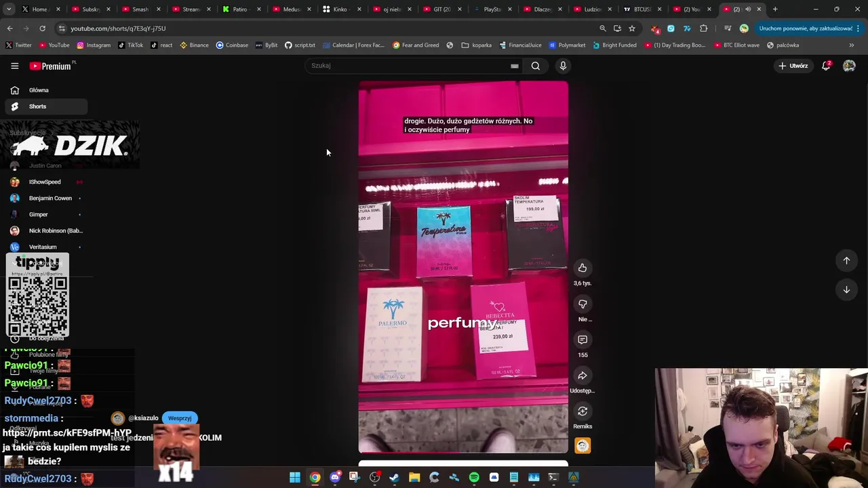868x488 pixels.
Task: Open YouTube account avatar menu
Action: point(849,66)
